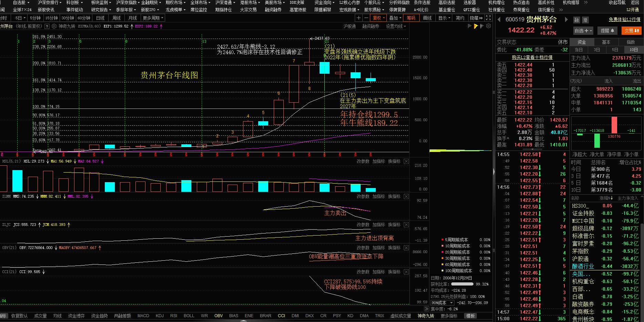The image size is (644, 322).
Task: Click the 融 margin badge
Action: point(576,20)
